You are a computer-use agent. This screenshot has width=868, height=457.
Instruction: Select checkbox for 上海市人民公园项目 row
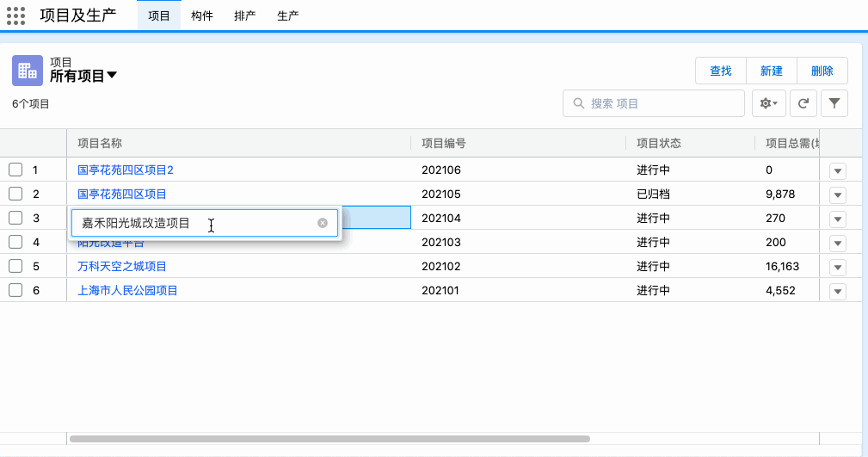pyautogui.click(x=15, y=290)
